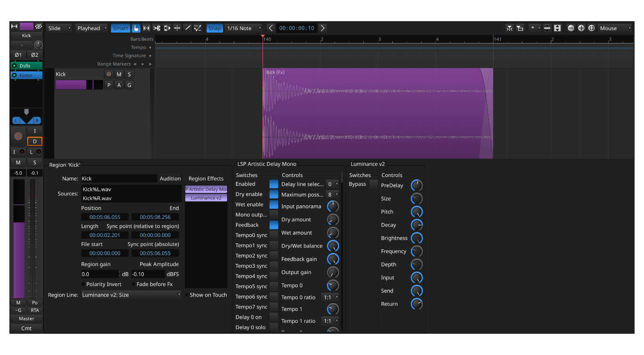Mute the Kick track with M button
644x355 pixels.
coord(119,74)
